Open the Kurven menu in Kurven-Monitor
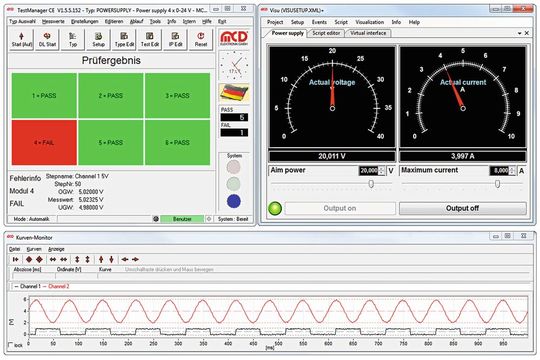 [x=34, y=249]
